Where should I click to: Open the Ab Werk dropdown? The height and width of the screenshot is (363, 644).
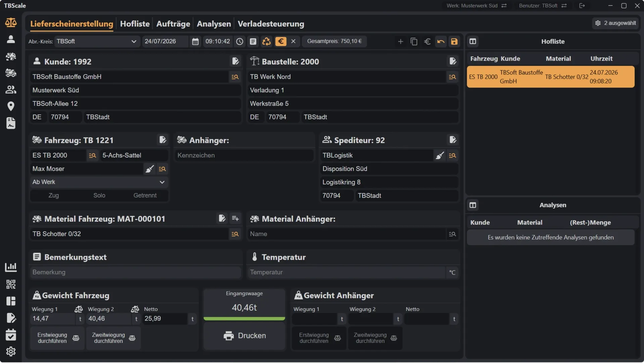[x=99, y=182]
